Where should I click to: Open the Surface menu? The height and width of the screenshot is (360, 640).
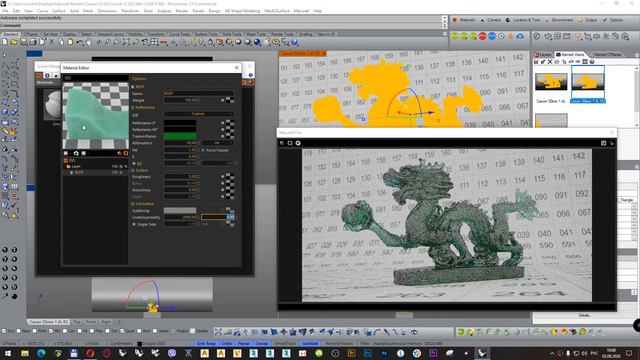point(59,11)
